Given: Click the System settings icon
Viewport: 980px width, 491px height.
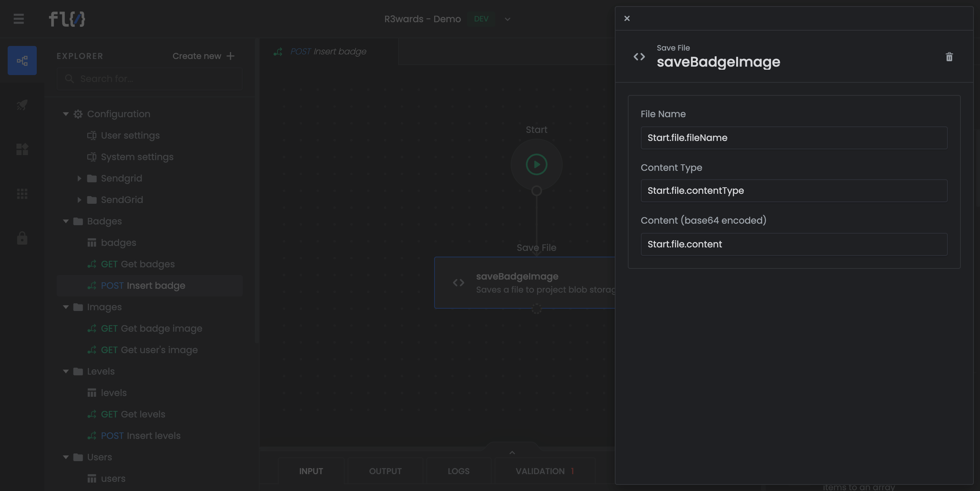Looking at the screenshot, I should pyautogui.click(x=91, y=157).
